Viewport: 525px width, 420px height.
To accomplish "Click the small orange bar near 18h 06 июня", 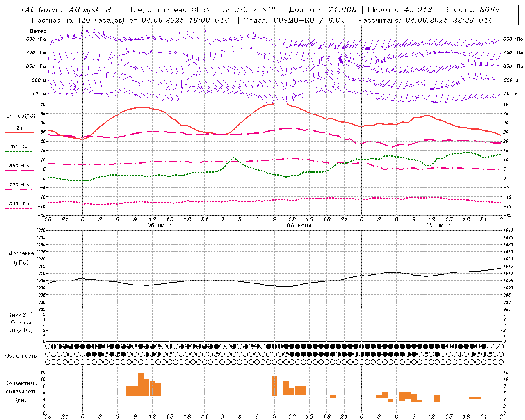I will (333, 397).
